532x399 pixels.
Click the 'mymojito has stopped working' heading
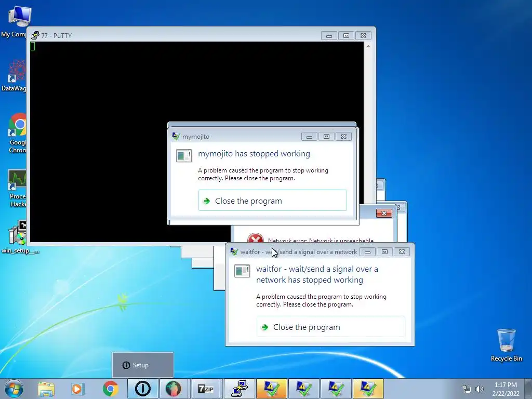click(x=254, y=153)
